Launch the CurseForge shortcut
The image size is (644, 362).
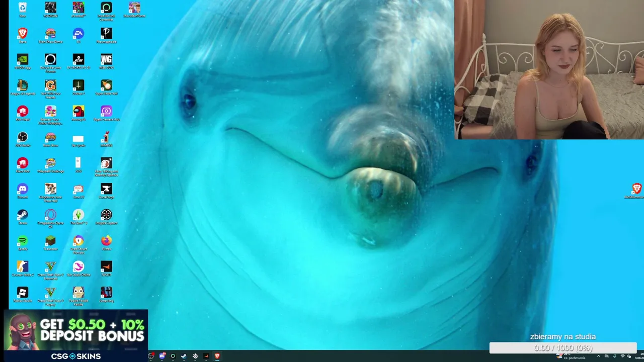pos(106,191)
